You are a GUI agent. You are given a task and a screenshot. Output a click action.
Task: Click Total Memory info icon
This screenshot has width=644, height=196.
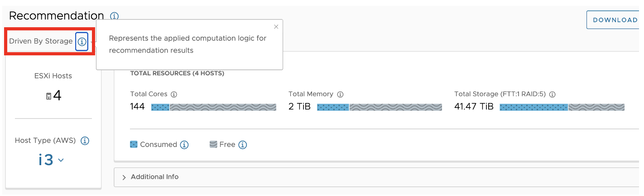coord(340,94)
